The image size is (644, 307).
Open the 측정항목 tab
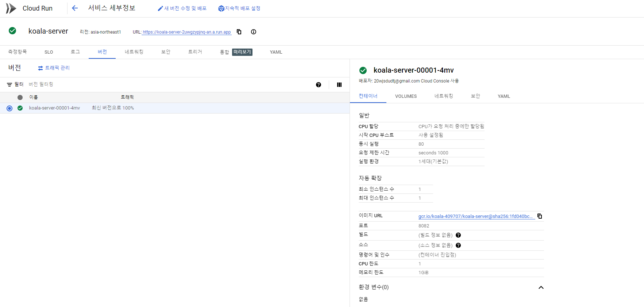tap(18, 52)
